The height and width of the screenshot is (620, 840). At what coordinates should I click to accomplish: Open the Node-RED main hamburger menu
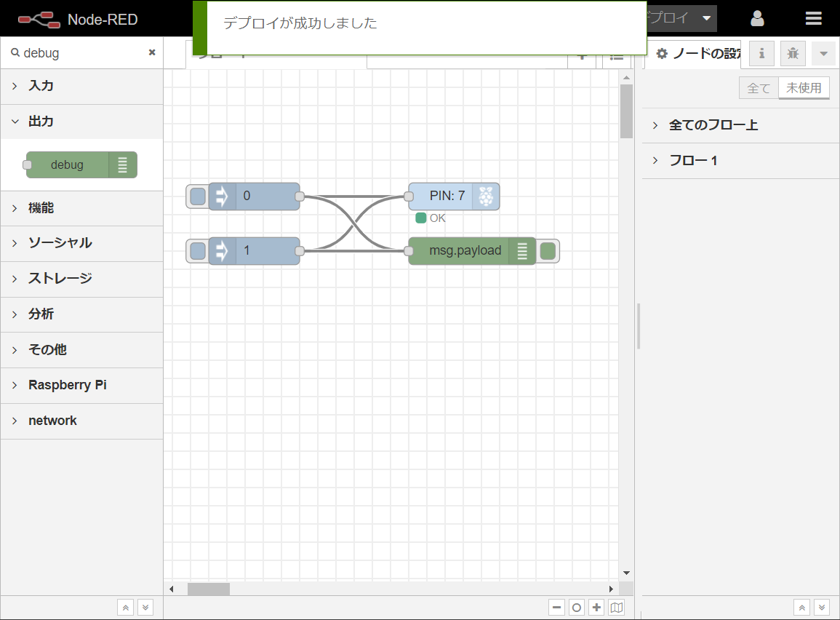click(x=814, y=18)
